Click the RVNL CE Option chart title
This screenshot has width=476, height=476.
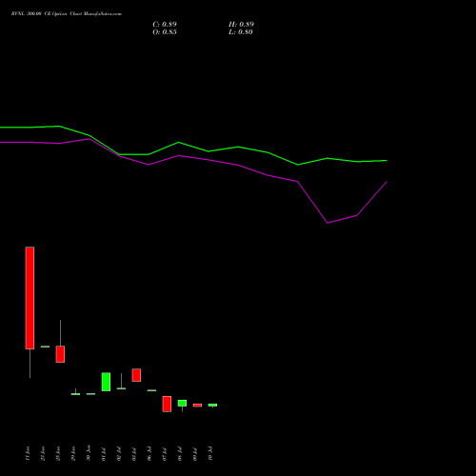click(67, 14)
